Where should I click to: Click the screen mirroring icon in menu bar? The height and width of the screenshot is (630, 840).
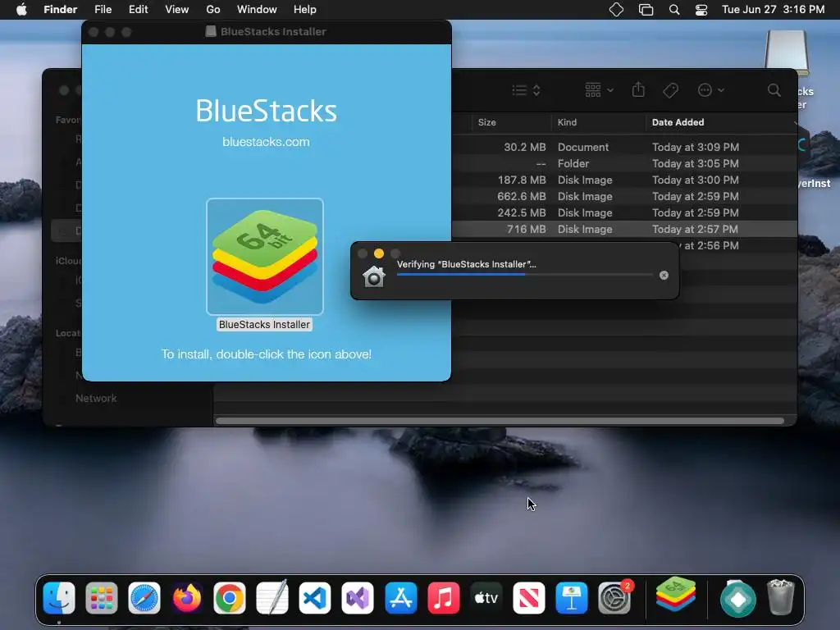pos(646,10)
